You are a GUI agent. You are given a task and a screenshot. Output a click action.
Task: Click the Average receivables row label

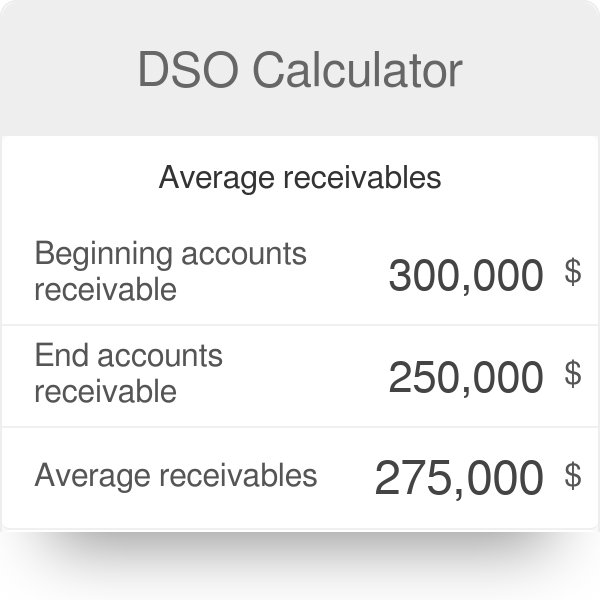click(x=176, y=476)
